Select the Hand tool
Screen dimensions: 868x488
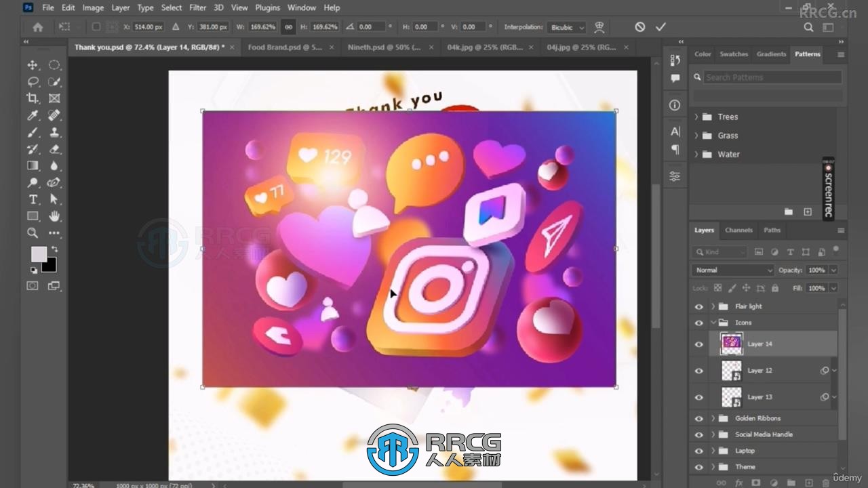54,216
